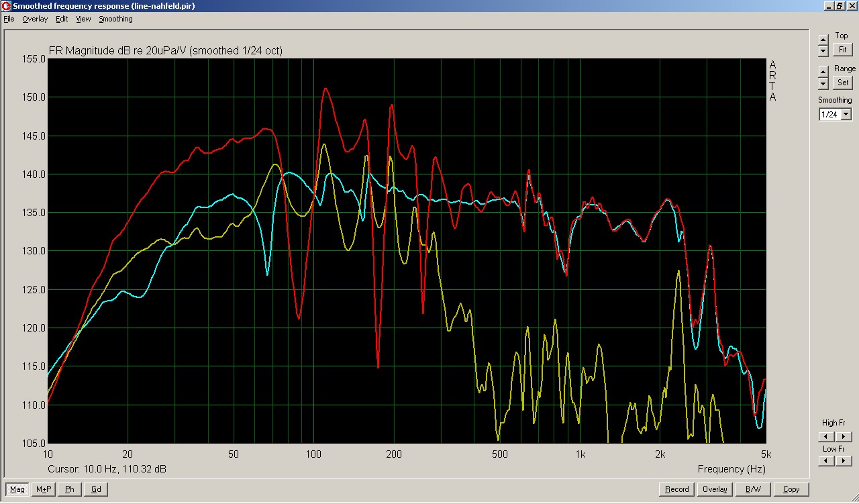Decrease High Fr with left arrow
Screen dimensions: 859x504
coord(827,437)
